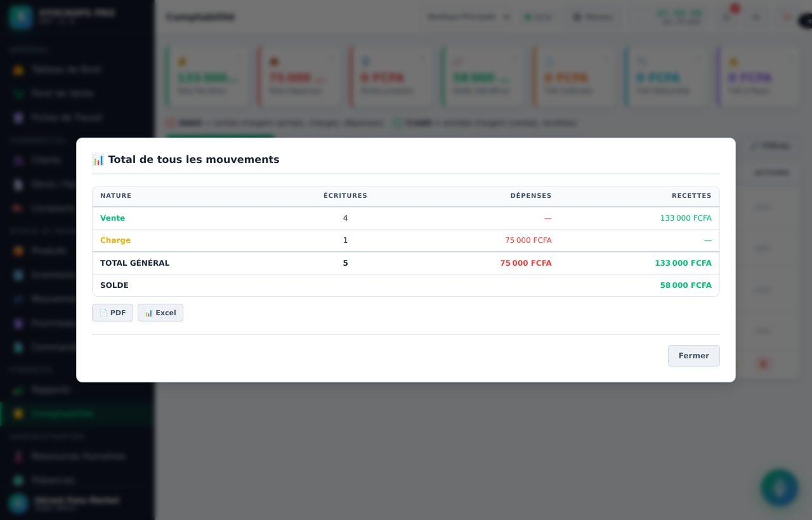This screenshot has height=520, width=812.
Task: Click the 'ÉCRITURES' column header
Action: (x=345, y=196)
